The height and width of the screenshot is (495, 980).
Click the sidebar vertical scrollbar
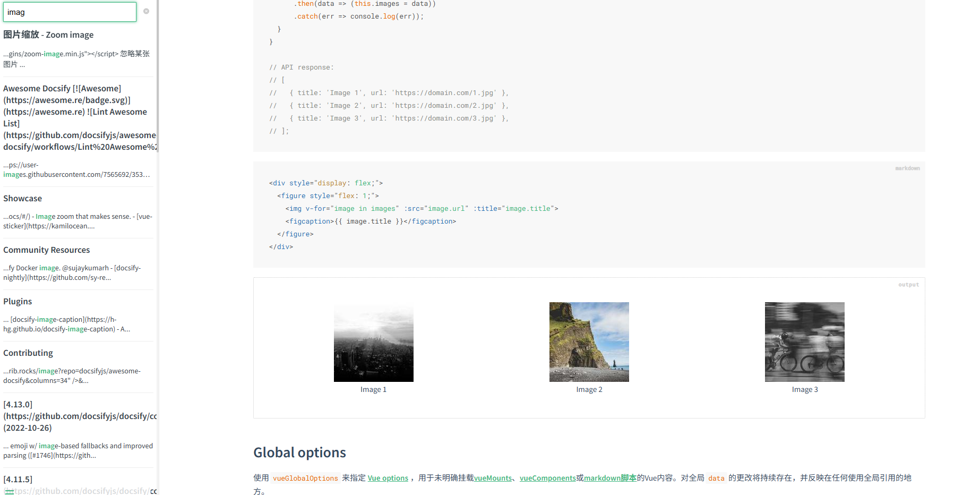(158, 76)
